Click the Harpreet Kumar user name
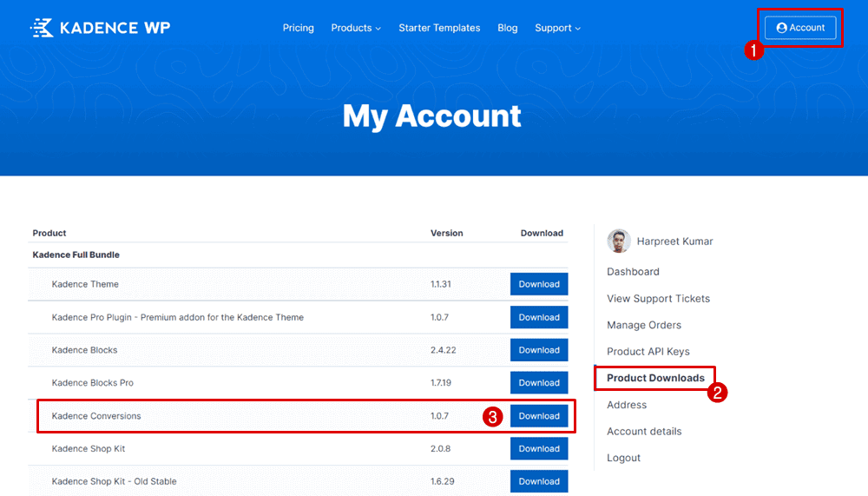 pos(674,241)
